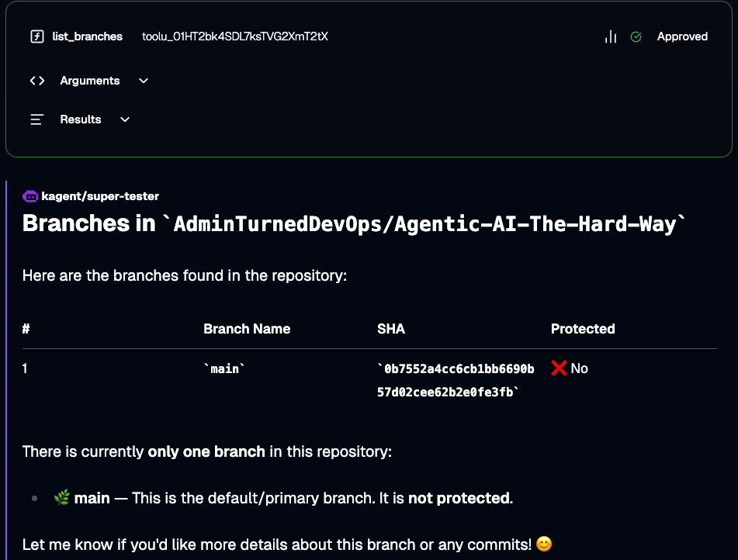The image size is (738, 560).
Task: Open the Arguments section label
Action: pos(90,81)
